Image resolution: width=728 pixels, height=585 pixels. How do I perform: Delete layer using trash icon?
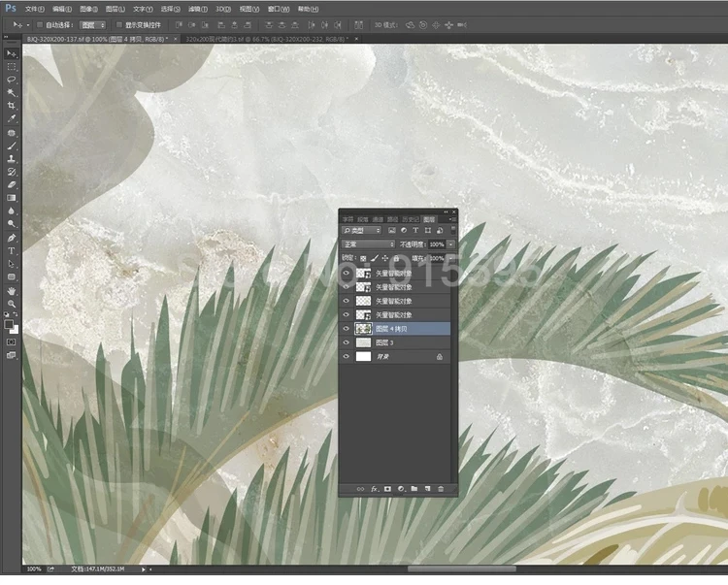coord(441,488)
